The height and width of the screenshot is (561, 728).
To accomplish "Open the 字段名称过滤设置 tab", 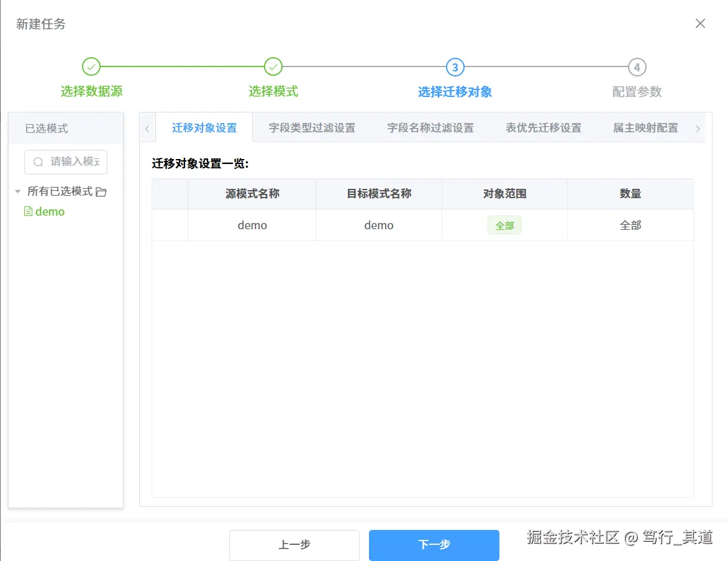I will pos(430,127).
